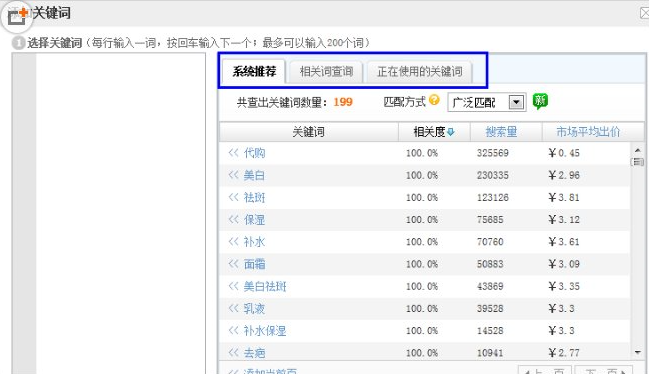Click inside the keyword input text area
The image size is (649, 374).
tap(120, 213)
